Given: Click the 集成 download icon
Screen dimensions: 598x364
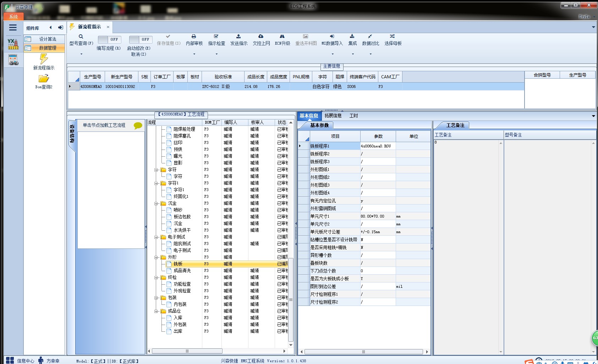Looking at the screenshot, I should (x=352, y=36).
